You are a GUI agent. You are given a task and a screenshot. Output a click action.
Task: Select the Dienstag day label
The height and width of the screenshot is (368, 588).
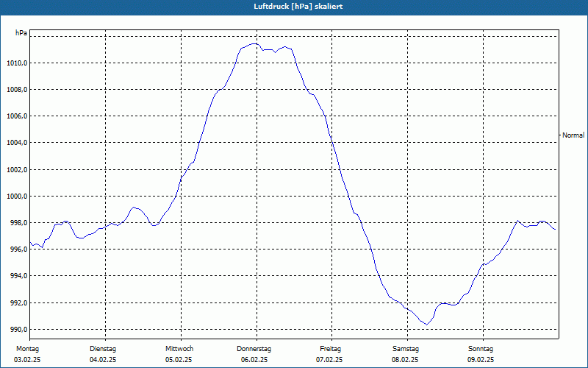point(103,349)
